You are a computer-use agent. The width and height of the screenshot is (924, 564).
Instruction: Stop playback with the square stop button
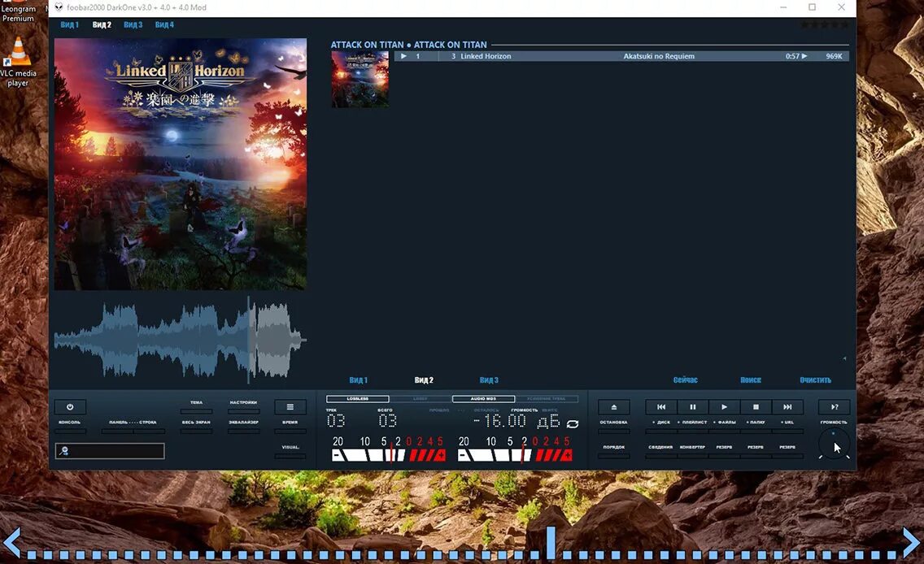pyautogui.click(x=756, y=407)
